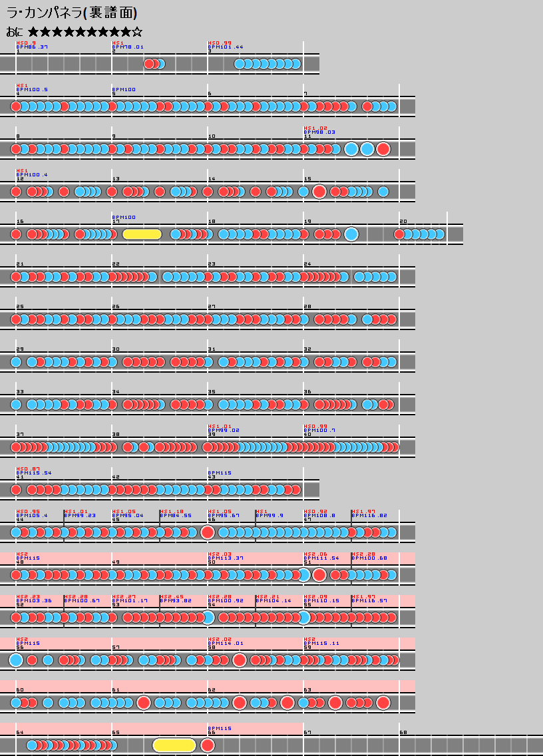Image resolution: width=543 pixels, height=756 pixels.
Task: Click the yellow drumroll in measure 65
Action: [x=174, y=745]
